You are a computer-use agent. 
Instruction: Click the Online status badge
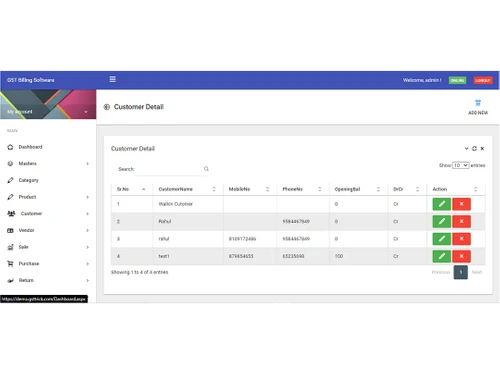(x=457, y=80)
